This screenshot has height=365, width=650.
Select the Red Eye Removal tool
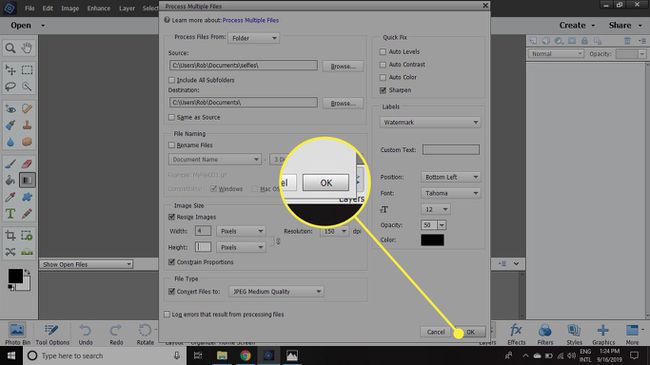(x=10, y=109)
